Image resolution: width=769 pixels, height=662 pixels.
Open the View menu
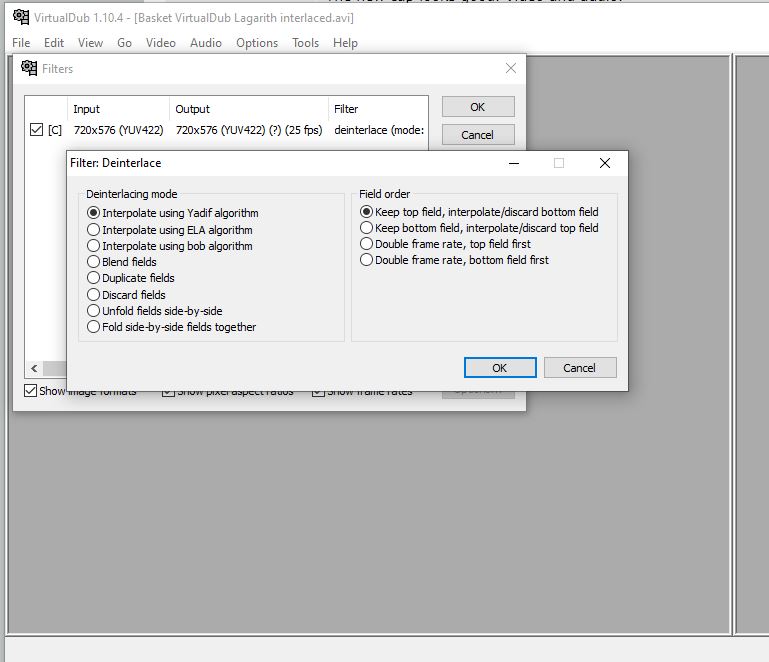pos(90,43)
